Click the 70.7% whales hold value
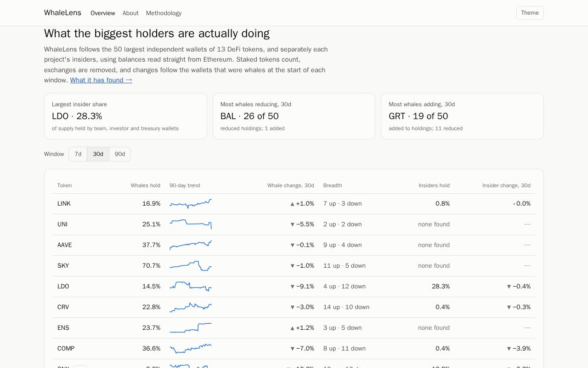Screen dimensions: 588x368 [x=151, y=265]
